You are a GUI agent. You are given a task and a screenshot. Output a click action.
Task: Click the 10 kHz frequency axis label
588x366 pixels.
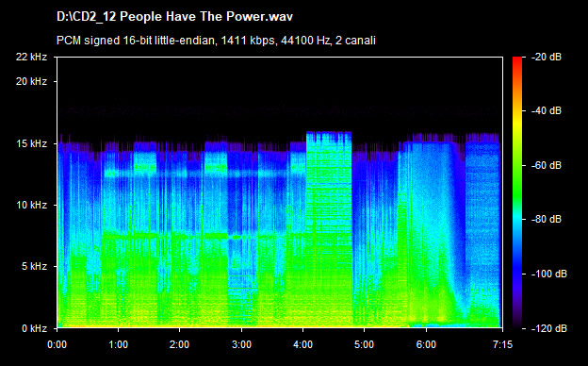click(x=31, y=205)
